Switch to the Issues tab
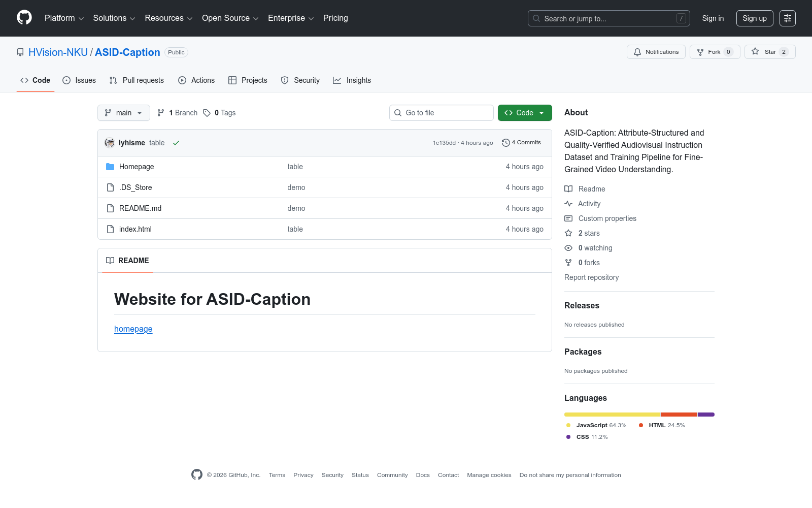Viewport: 812px width, 508px height. coord(79,80)
